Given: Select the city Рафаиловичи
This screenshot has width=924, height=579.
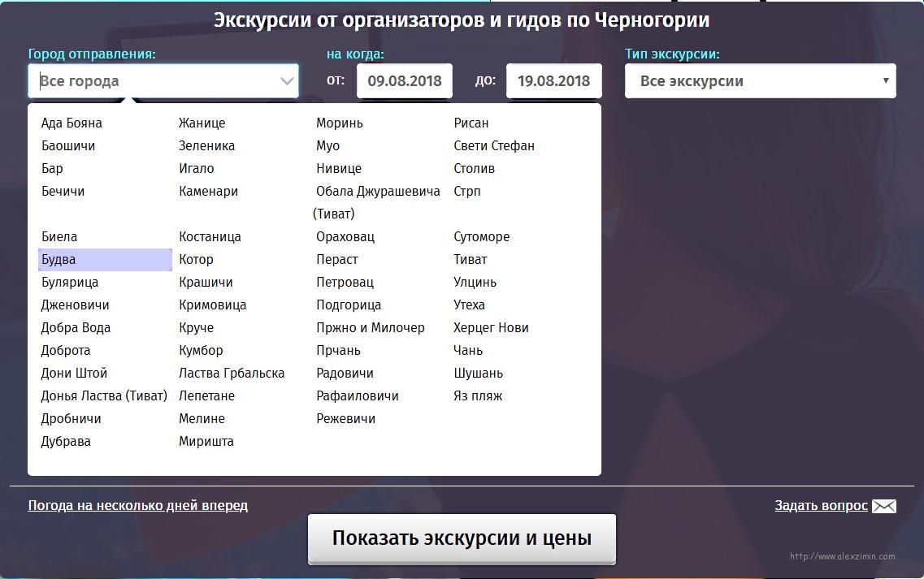Looking at the screenshot, I should pos(357,396).
